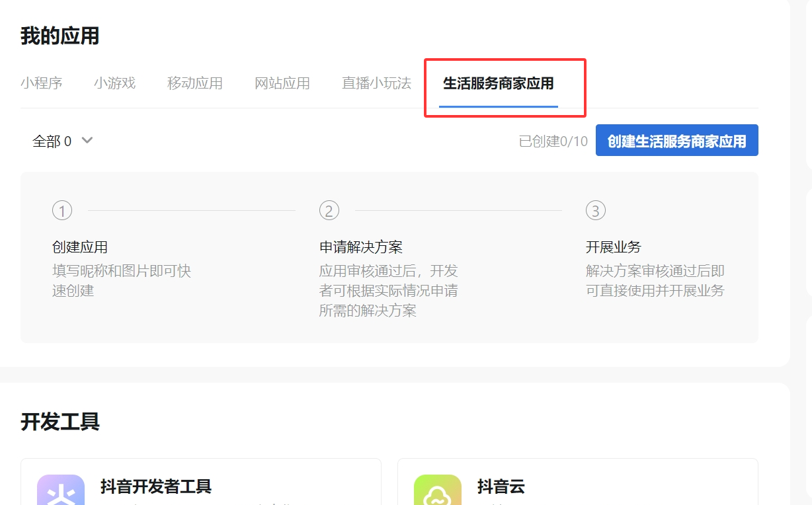Click the 申请解决方案 step heading
This screenshot has height=505, width=812.
coord(361,247)
